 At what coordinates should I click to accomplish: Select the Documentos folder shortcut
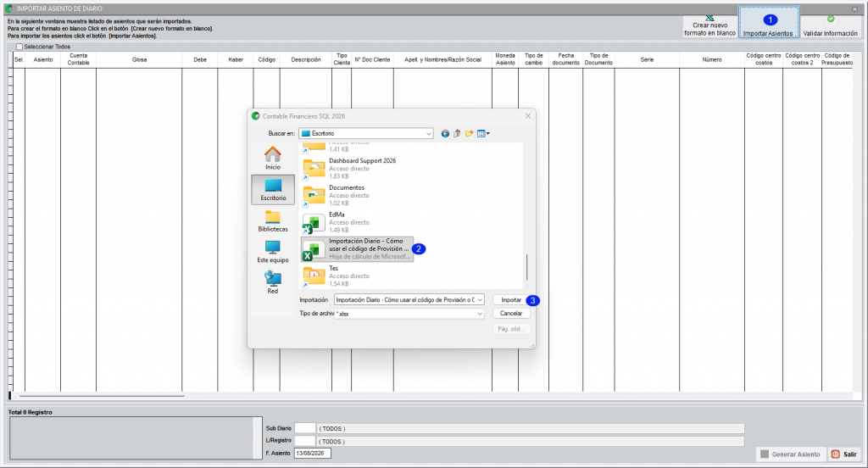[x=357, y=195]
